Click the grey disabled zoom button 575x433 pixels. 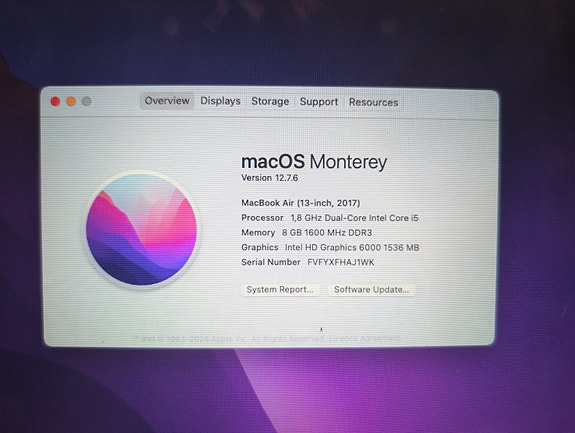pyautogui.click(x=87, y=102)
